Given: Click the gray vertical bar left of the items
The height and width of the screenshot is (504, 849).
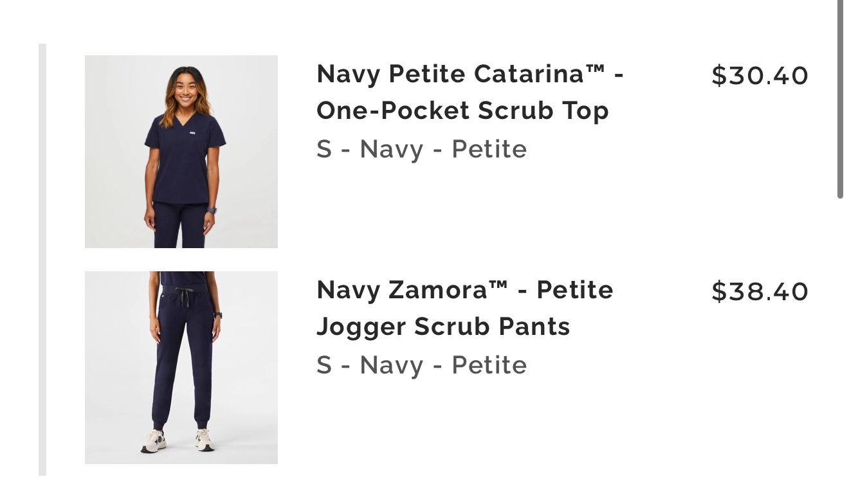Looking at the screenshot, I should point(42,257).
